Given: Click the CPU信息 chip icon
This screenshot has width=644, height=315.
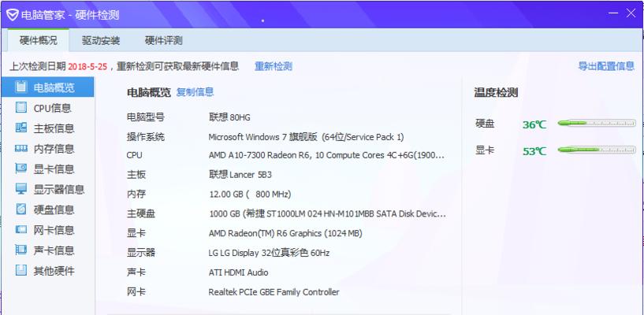Looking at the screenshot, I should coord(21,107).
